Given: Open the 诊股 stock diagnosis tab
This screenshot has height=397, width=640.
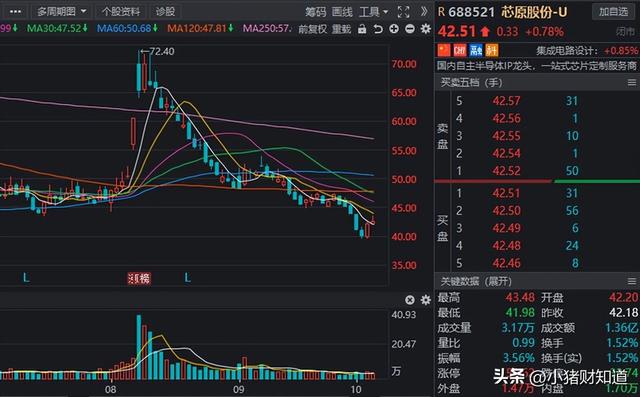Looking at the screenshot, I should (165, 11).
